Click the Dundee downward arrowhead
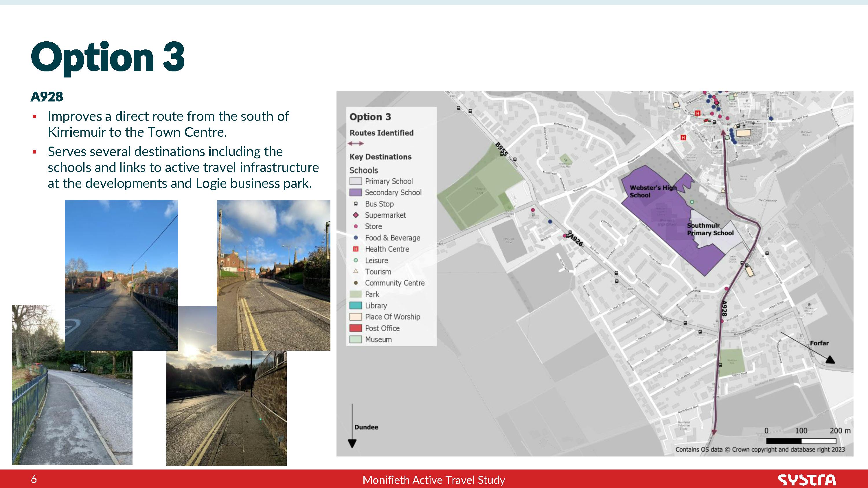868x488 pixels. coord(352,443)
